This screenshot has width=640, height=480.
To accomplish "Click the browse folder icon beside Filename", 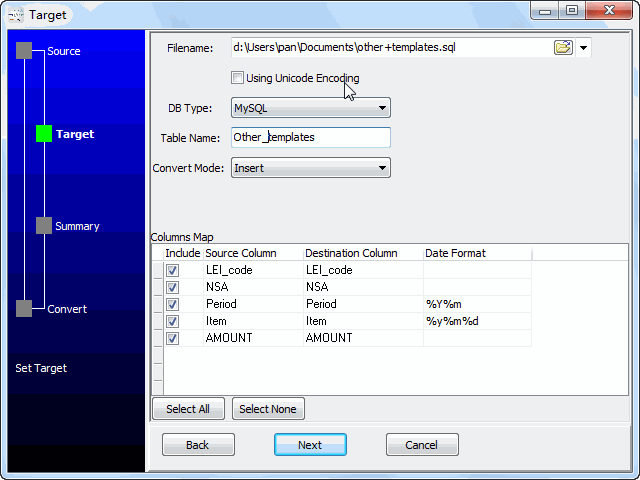I will click(x=563, y=47).
